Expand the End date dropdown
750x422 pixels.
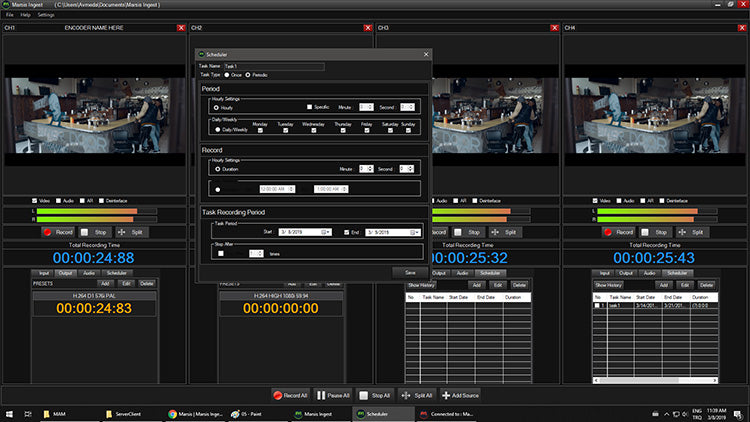(416, 231)
